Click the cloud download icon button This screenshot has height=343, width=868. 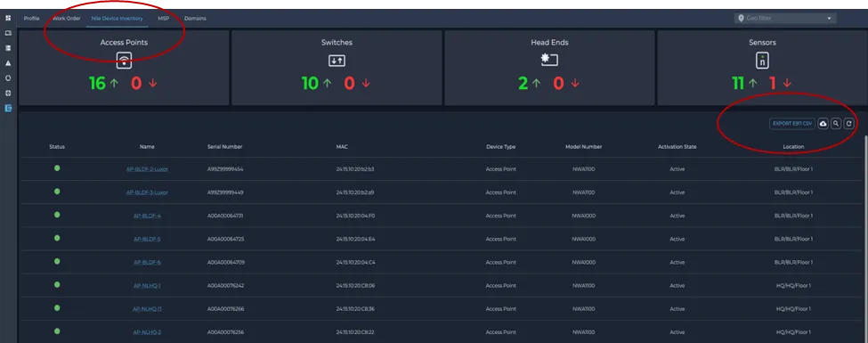(x=823, y=124)
